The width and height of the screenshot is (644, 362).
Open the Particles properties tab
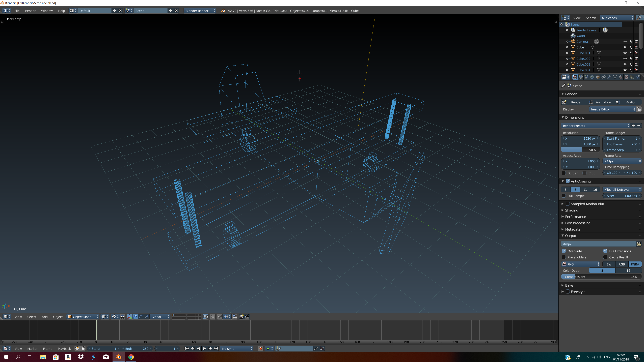click(x=632, y=77)
